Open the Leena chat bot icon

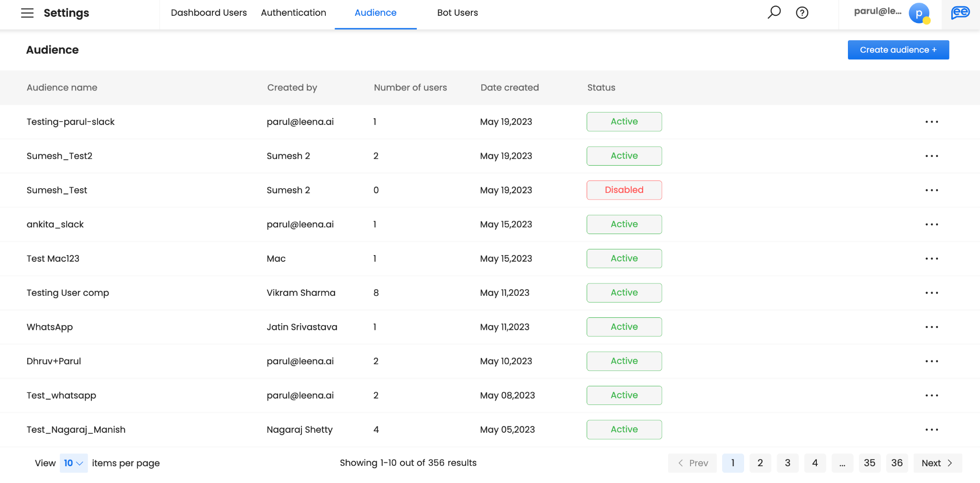tap(960, 13)
